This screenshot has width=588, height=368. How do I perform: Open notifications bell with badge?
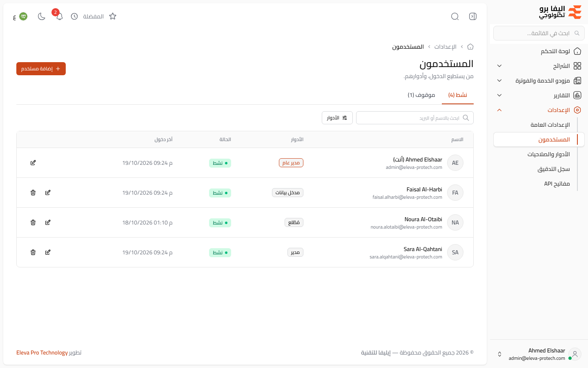59,16
